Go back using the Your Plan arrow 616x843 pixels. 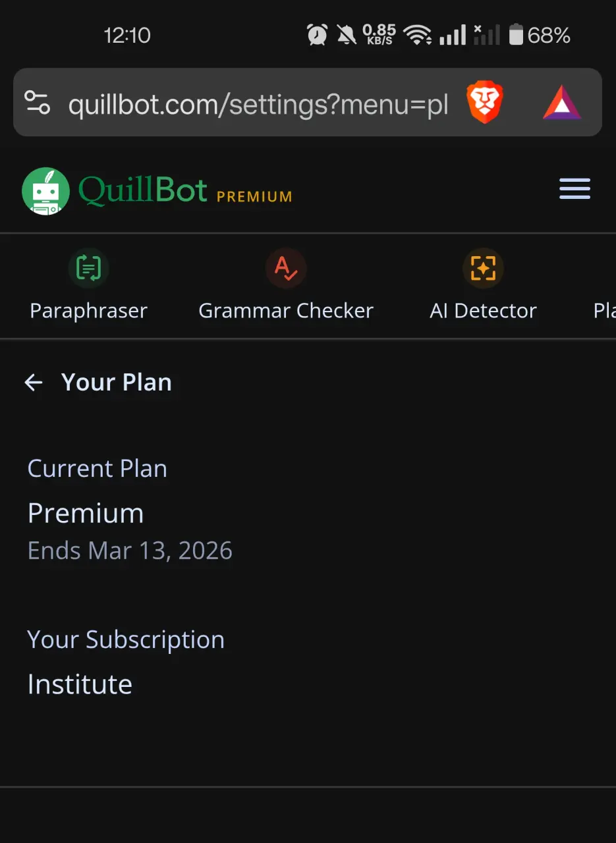33,382
